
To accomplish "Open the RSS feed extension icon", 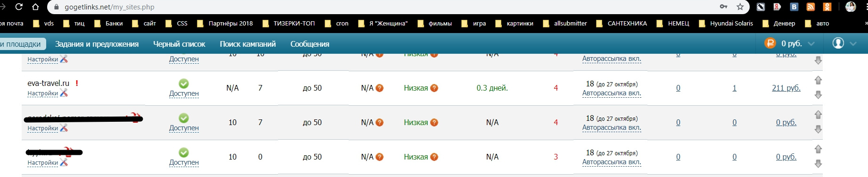I will 811,7.
